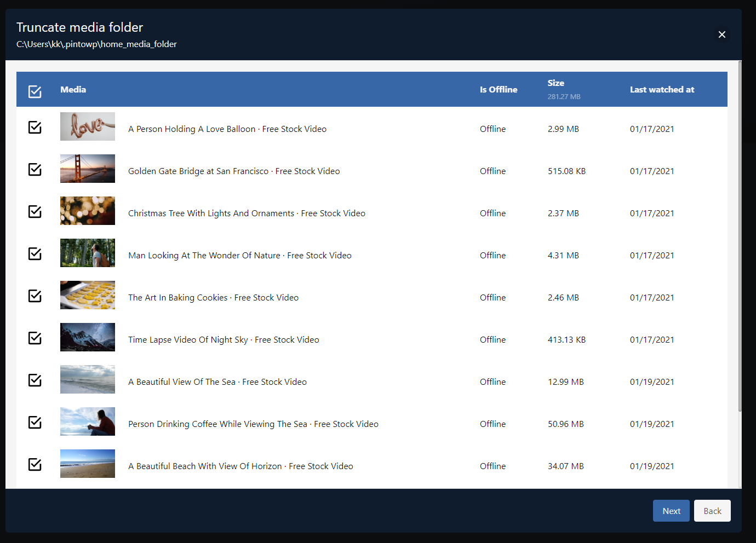Sort by the Is Offline column header

coord(499,89)
